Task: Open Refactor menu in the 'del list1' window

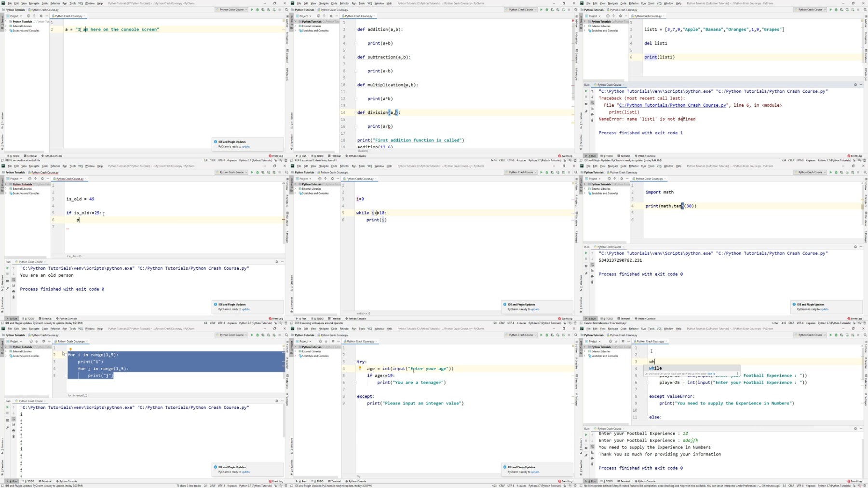Action: (634, 3)
